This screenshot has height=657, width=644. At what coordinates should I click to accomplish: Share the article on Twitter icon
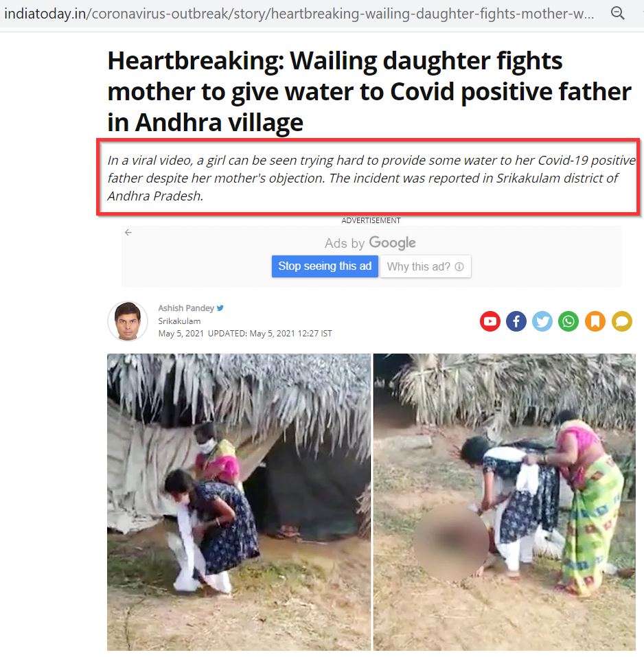click(x=542, y=321)
